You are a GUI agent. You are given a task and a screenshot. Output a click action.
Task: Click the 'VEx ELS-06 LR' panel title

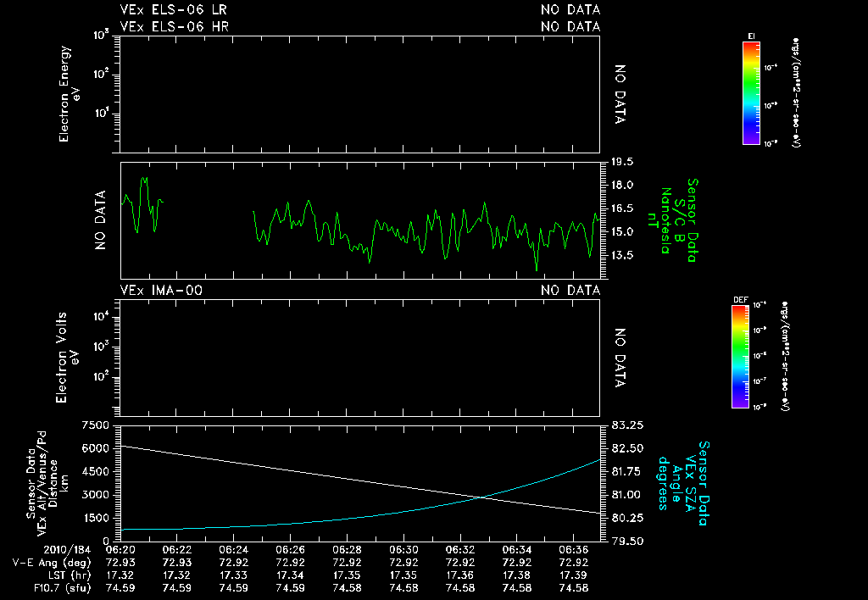point(173,10)
